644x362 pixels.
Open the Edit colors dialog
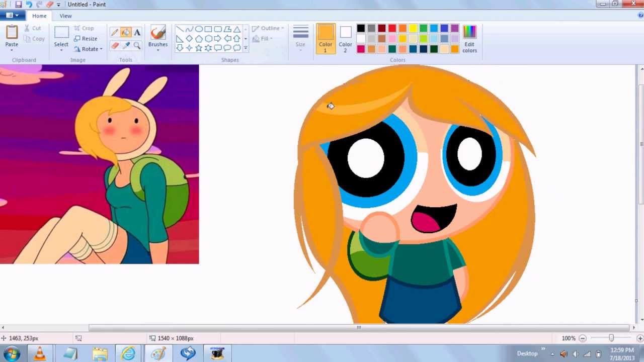pos(469,39)
